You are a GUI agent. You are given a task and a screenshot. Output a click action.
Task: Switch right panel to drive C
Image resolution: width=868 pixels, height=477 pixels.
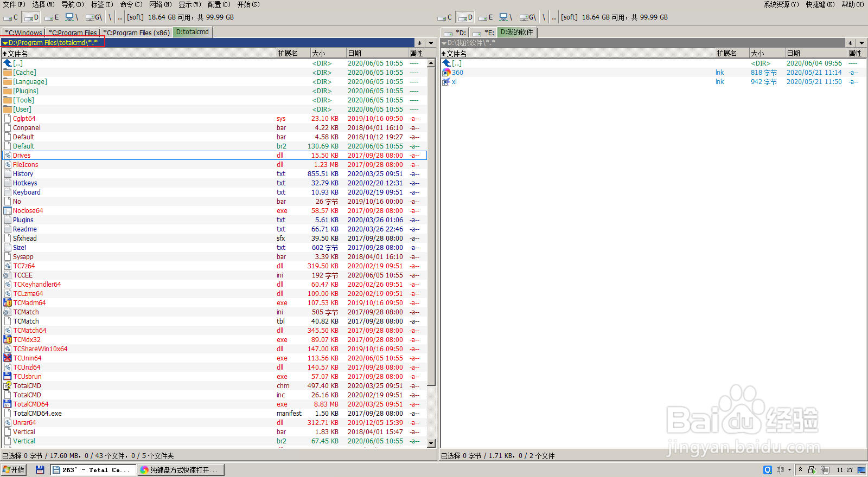(445, 17)
